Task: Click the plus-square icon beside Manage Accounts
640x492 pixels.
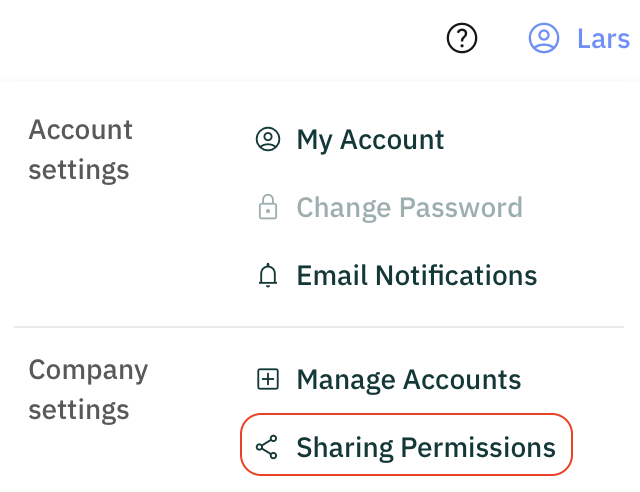Action: (268, 380)
